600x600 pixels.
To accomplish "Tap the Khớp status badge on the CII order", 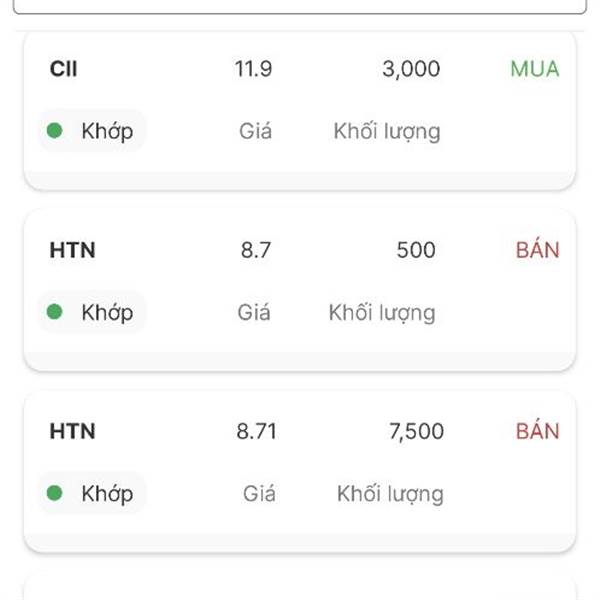I will coord(92,131).
